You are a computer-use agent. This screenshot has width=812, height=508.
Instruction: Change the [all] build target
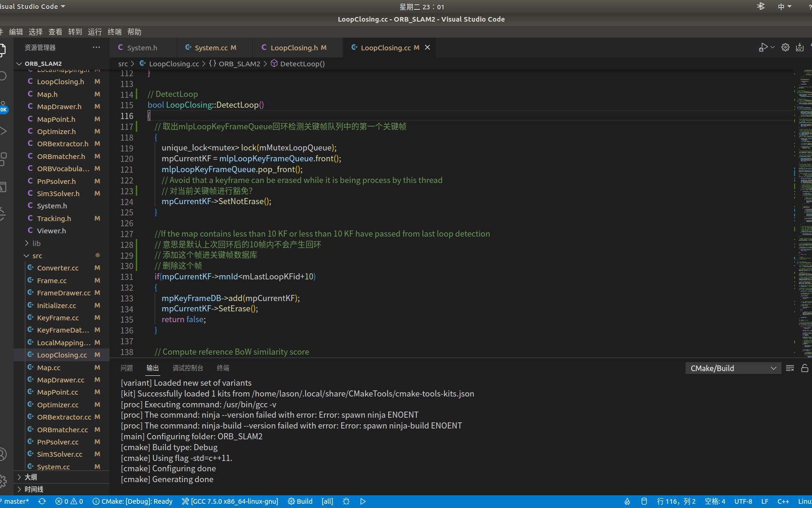click(327, 501)
